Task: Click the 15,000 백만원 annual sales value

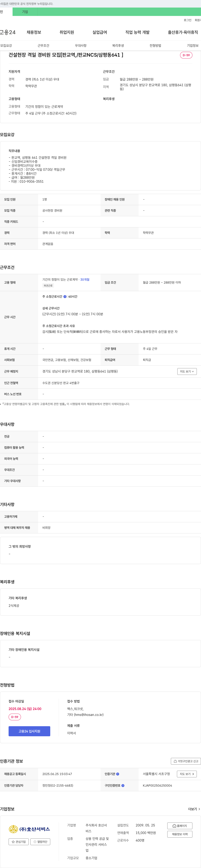Action: tap(146, 833)
